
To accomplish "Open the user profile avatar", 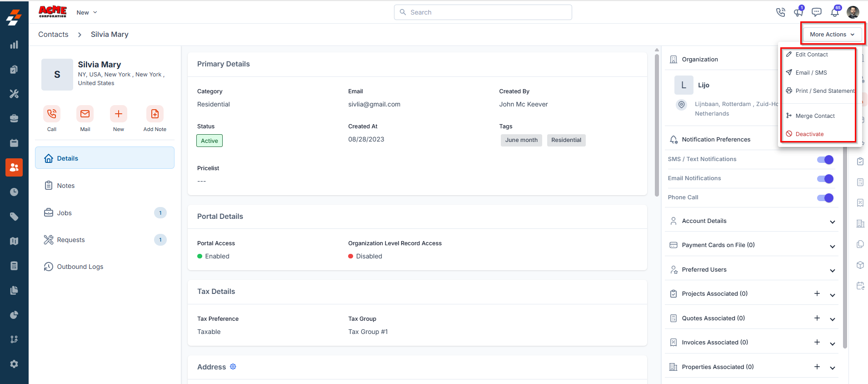I will (x=853, y=12).
